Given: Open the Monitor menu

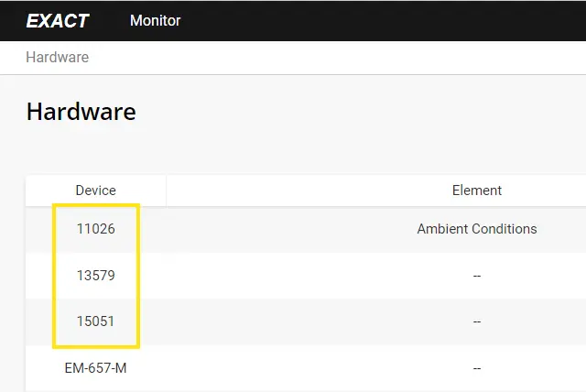Looking at the screenshot, I should 155,20.
